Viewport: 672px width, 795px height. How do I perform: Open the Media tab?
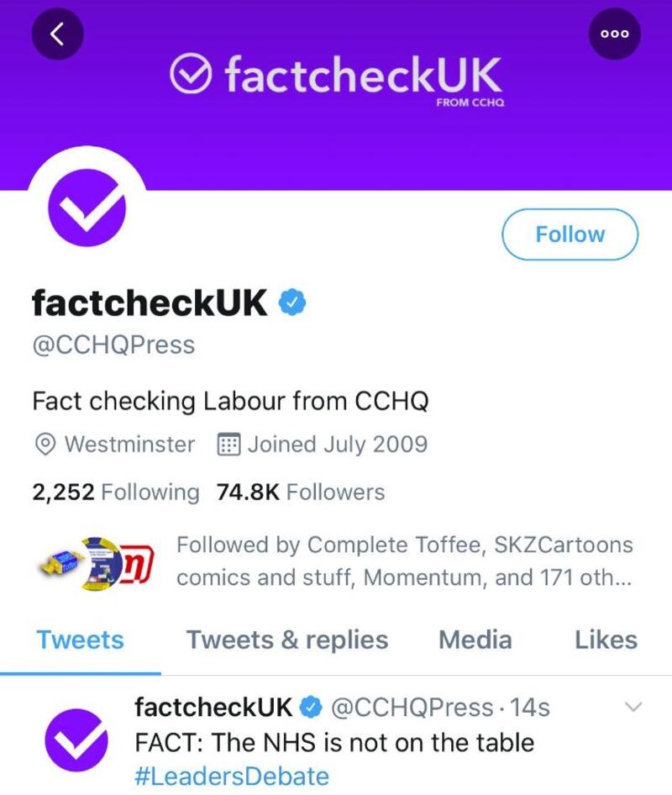click(x=475, y=640)
